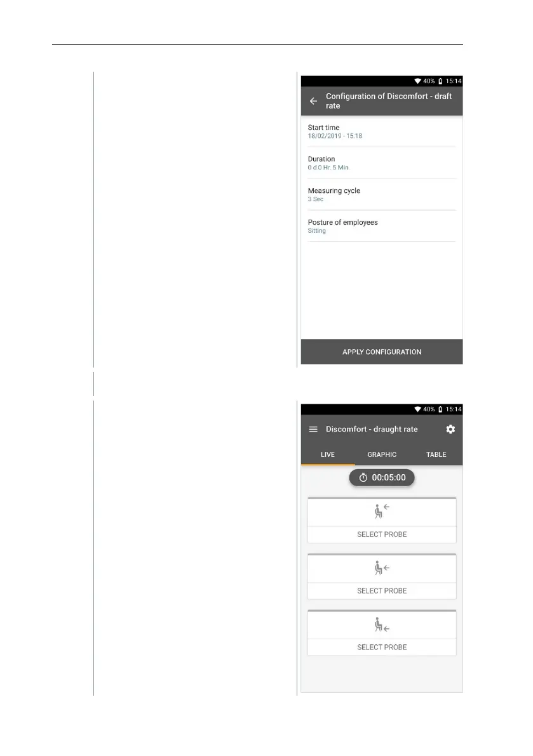Tap the ankle-level seated person draught icon
This screenshot has width=533, height=756.
pos(382,625)
